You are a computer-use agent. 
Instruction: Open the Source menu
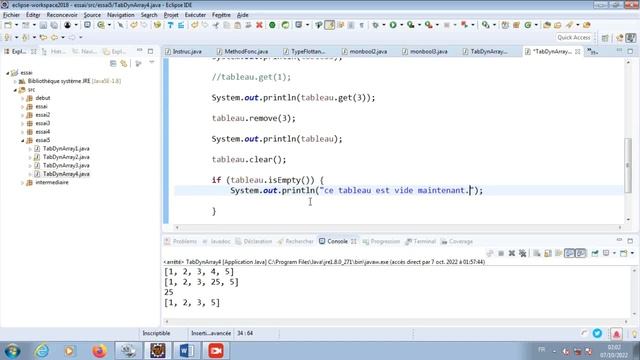point(92,15)
